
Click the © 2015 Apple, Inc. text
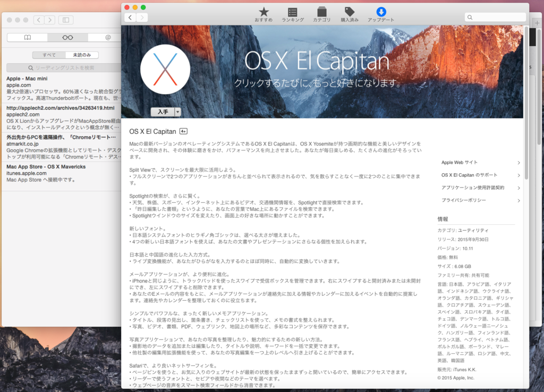pyautogui.click(x=455, y=378)
